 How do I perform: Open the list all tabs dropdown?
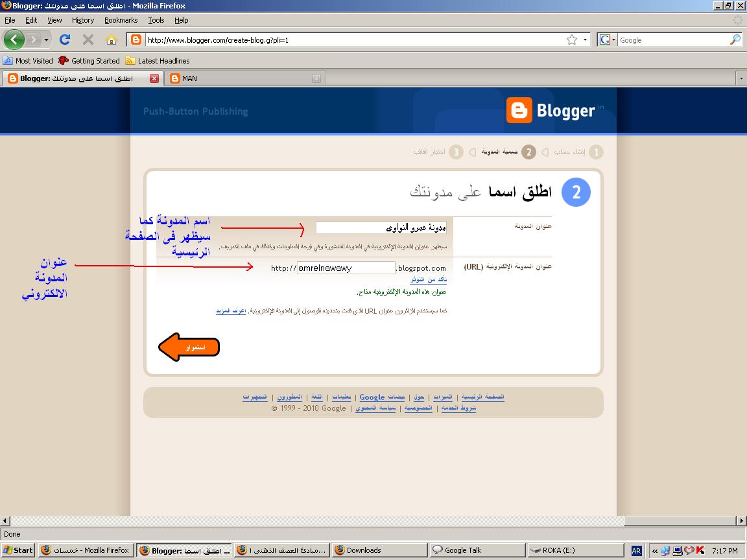741,78
